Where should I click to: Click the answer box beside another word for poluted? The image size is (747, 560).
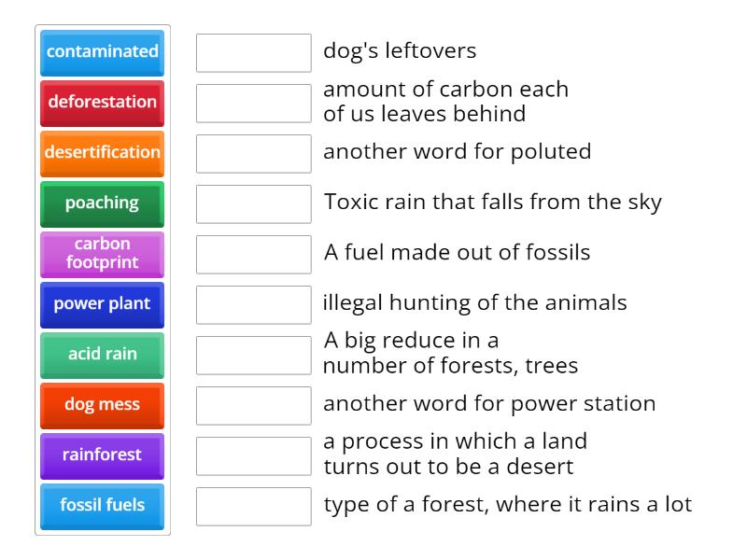253,154
